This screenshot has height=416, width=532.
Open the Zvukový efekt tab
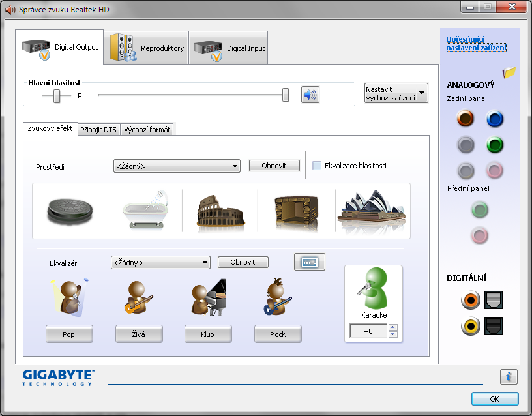pos(50,128)
